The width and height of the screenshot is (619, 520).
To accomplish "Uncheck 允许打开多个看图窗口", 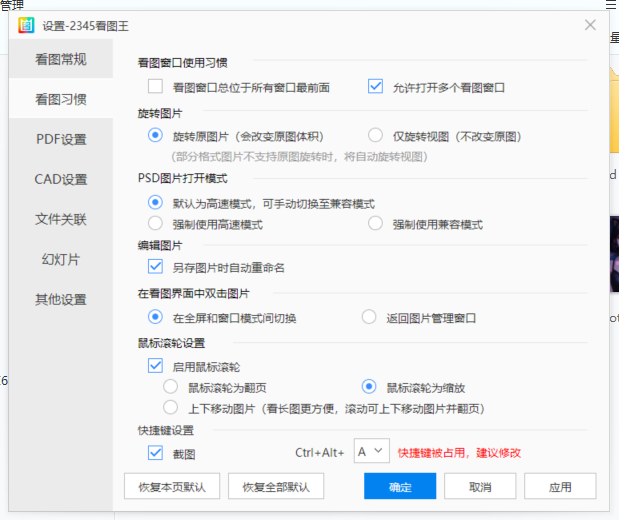I will [x=376, y=87].
